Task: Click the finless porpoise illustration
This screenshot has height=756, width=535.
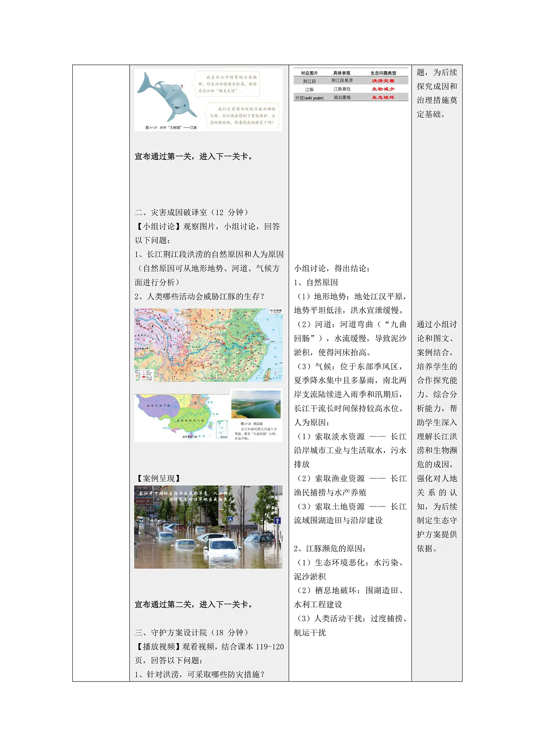Action: (167, 97)
